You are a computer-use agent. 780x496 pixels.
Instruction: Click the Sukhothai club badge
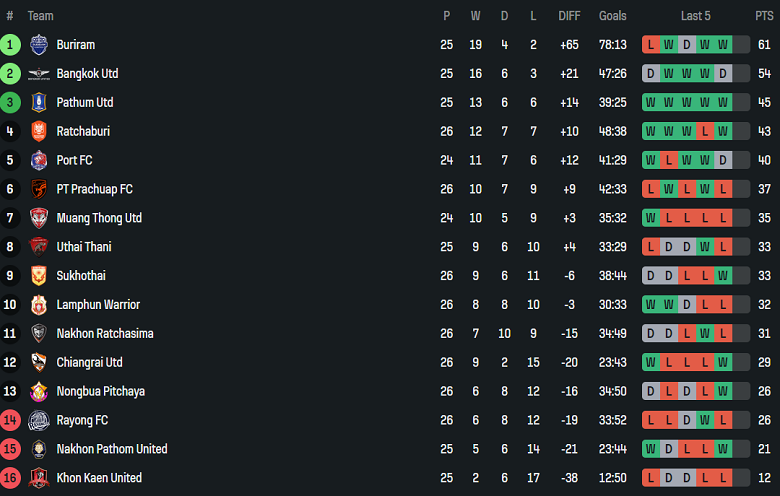39,276
